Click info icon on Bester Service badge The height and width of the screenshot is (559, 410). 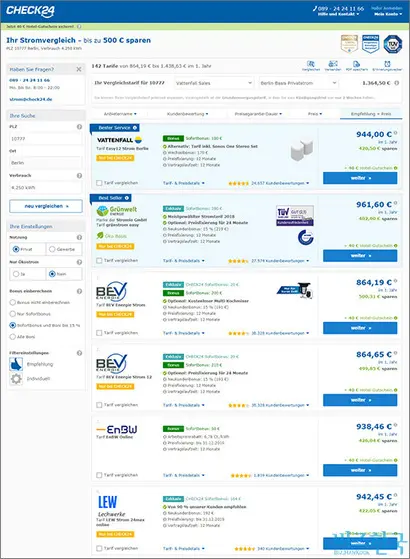pyautogui.click(x=135, y=128)
